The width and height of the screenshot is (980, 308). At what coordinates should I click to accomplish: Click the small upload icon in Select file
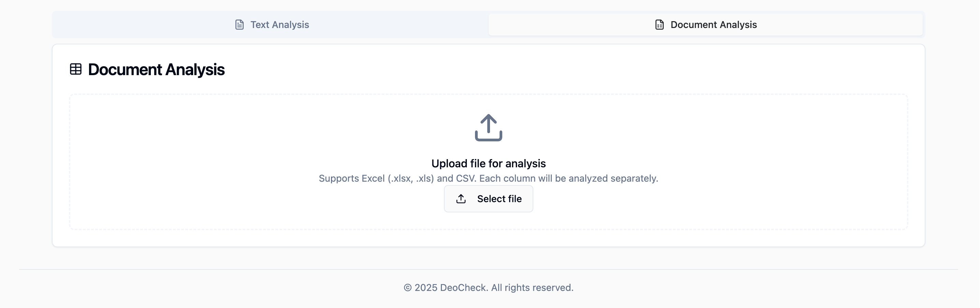(x=461, y=199)
